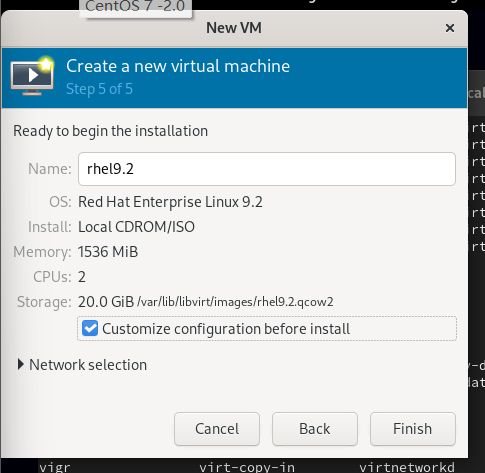Image resolution: width=485 pixels, height=473 pixels.
Task: Click Finish to begin installation
Action: [413, 429]
